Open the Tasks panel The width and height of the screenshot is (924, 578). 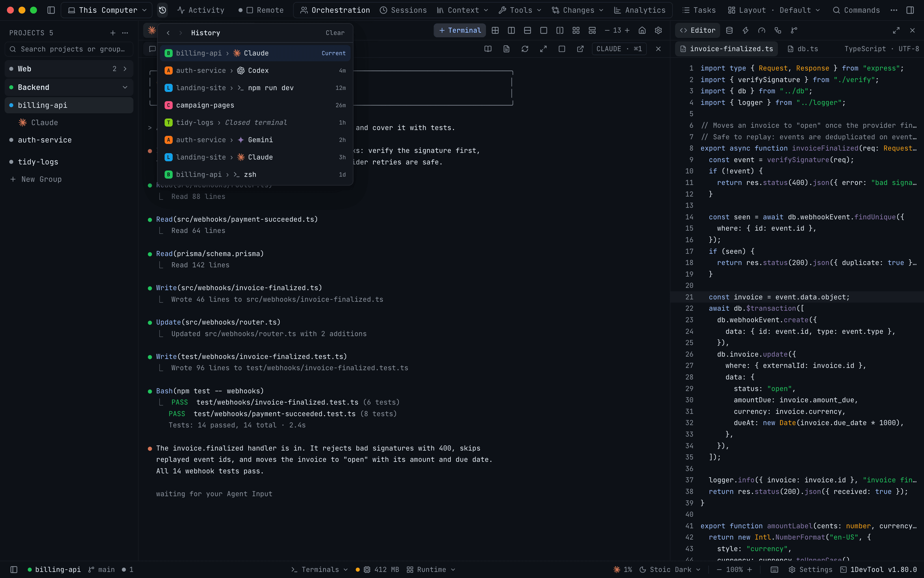coord(699,10)
